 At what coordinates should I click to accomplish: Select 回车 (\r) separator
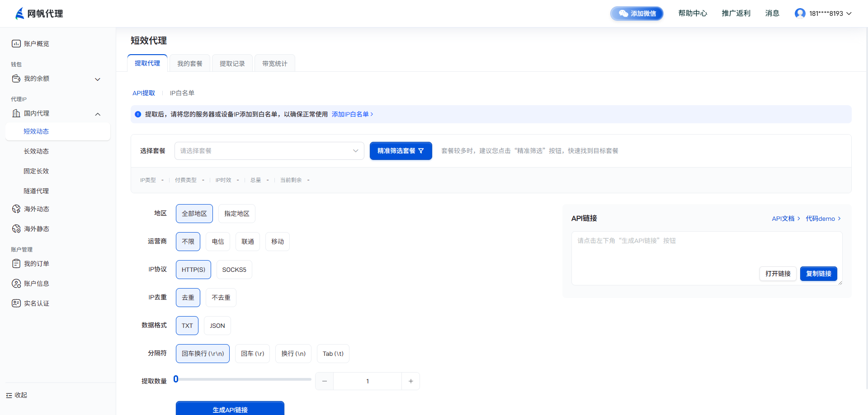tap(253, 354)
